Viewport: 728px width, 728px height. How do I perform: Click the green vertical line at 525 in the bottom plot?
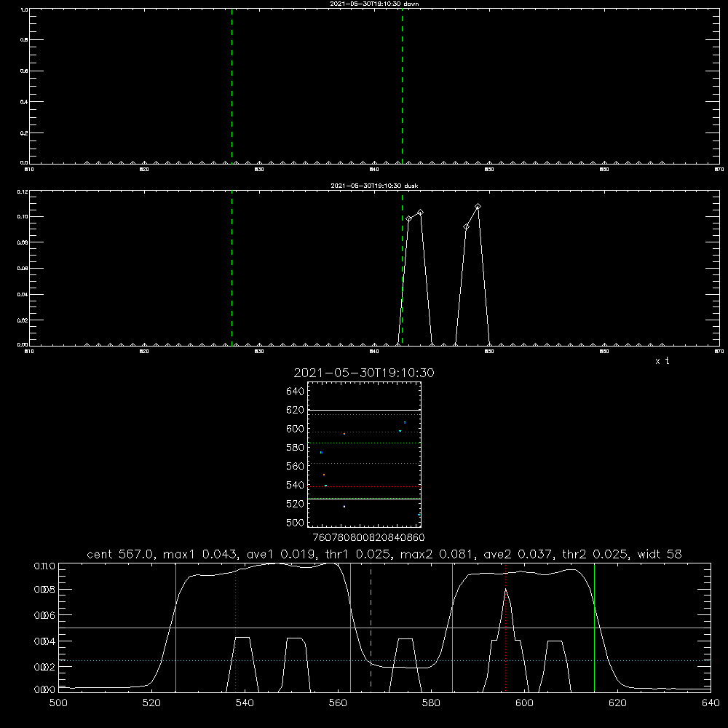(x=175, y=627)
